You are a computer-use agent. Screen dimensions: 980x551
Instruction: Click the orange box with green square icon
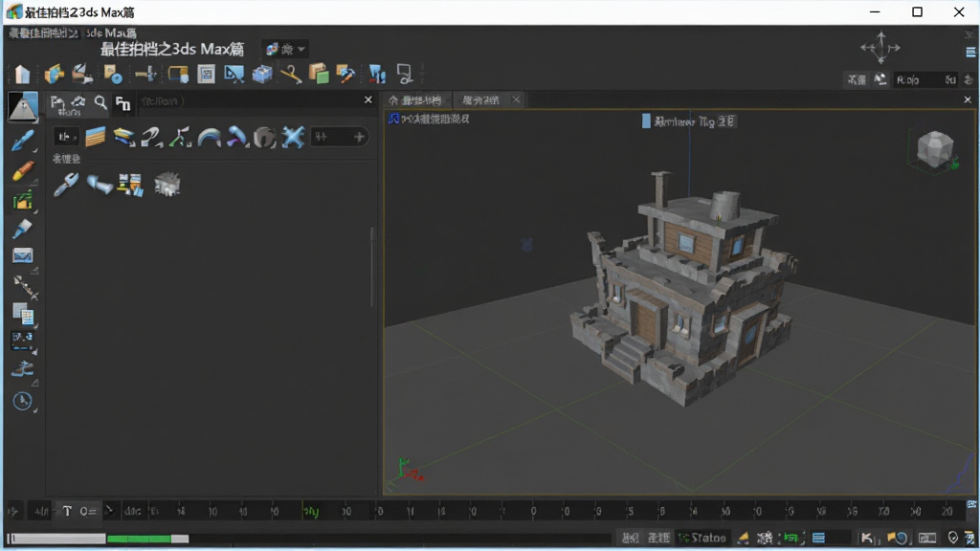(x=319, y=75)
